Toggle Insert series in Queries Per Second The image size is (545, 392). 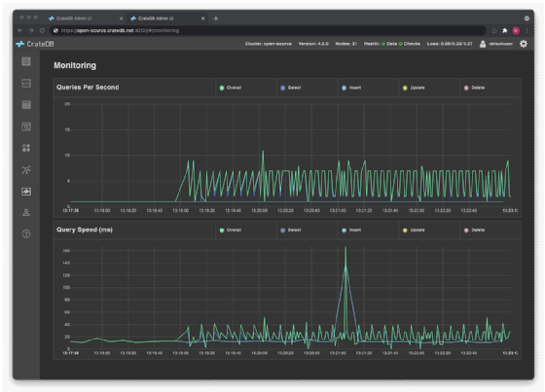click(351, 88)
